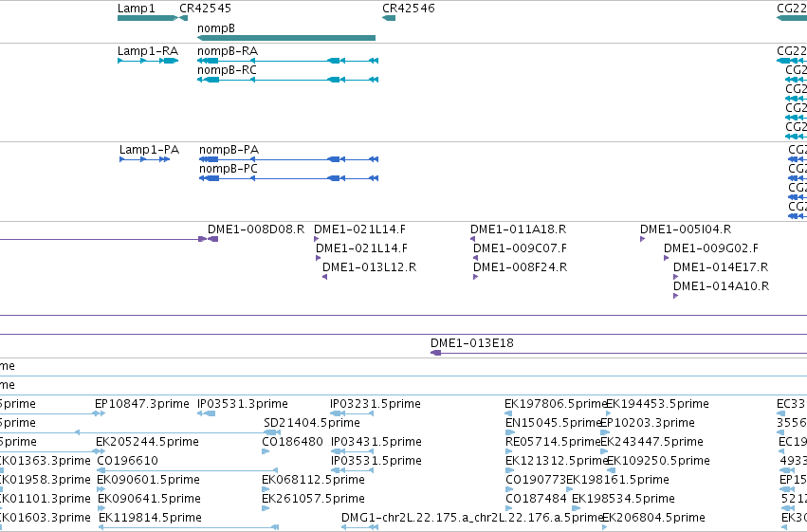Click the CO190773 EST label
Image resolution: width=807 pixels, height=532 pixels.
click(x=536, y=480)
